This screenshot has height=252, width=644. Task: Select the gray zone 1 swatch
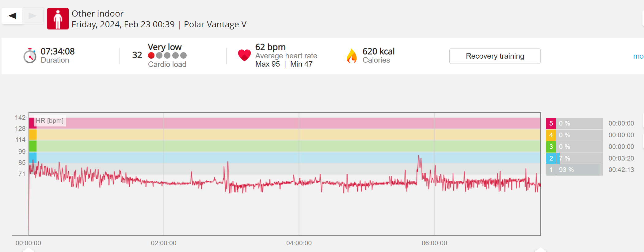click(551, 170)
